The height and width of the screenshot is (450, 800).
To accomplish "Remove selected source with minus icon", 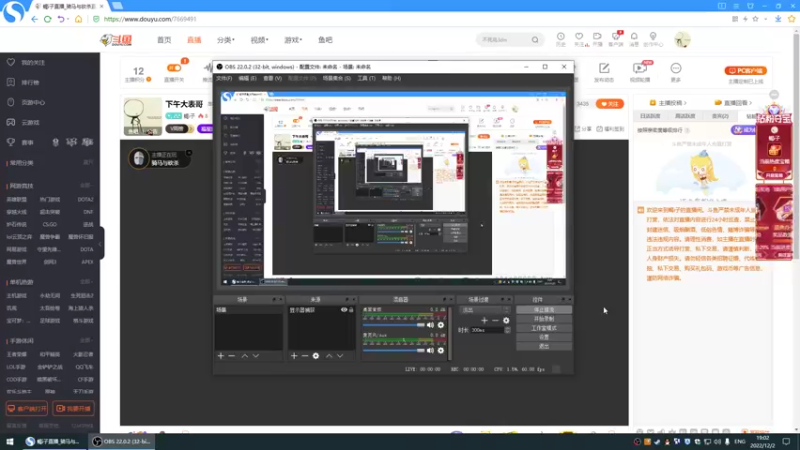I will 305,356.
